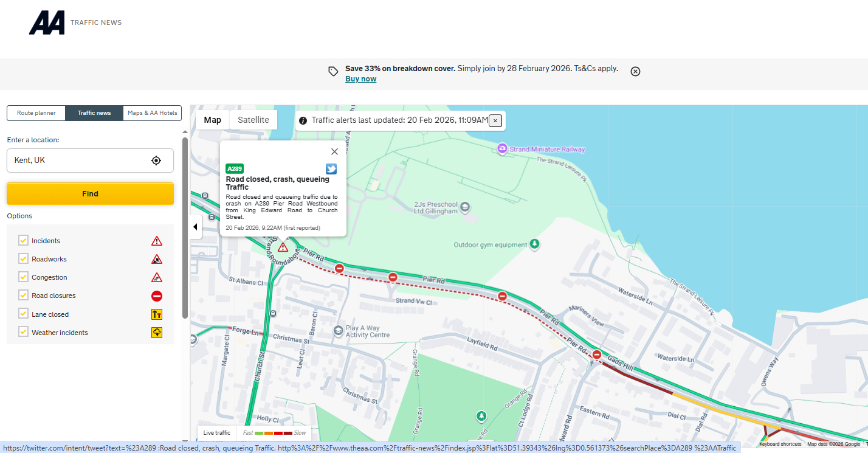Open the Maps & AA Hotels tab

(x=152, y=113)
